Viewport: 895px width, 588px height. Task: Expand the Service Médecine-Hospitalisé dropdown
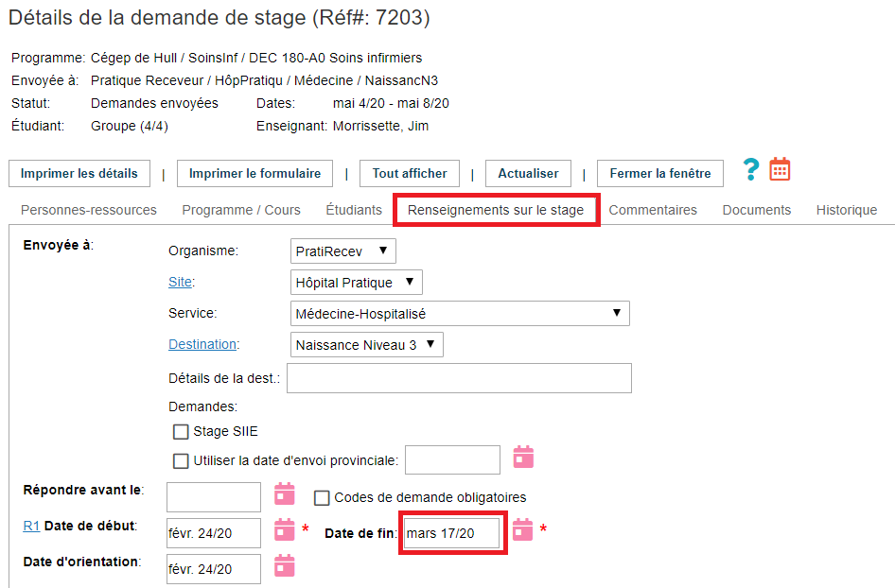(x=460, y=313)
